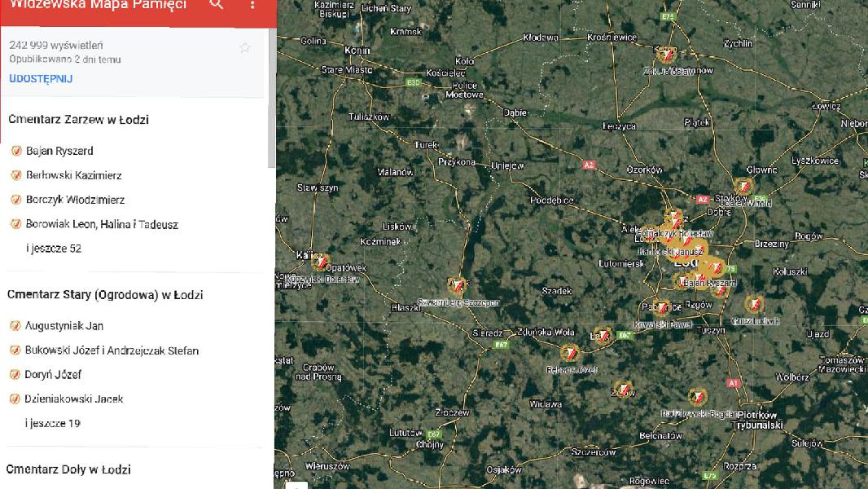868x489 pixels.
Task: Expand 'i jeszcze 19' in Cmentarz Stary
Action: click(x=53, y=423)
